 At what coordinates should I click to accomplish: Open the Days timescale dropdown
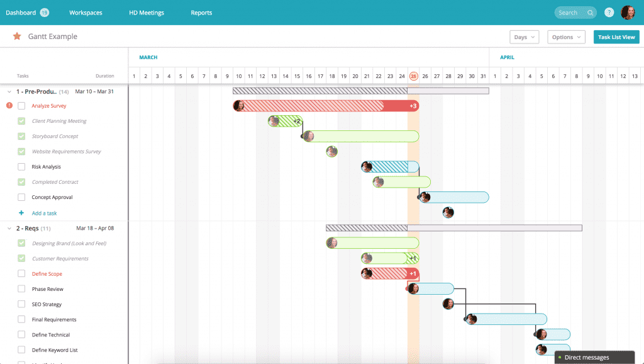coord(525,37)
